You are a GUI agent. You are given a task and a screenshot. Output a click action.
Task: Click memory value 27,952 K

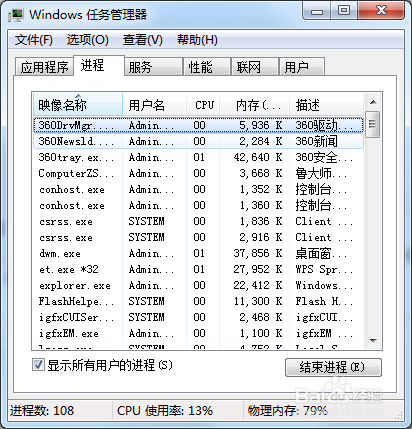[x=258, y=269]
